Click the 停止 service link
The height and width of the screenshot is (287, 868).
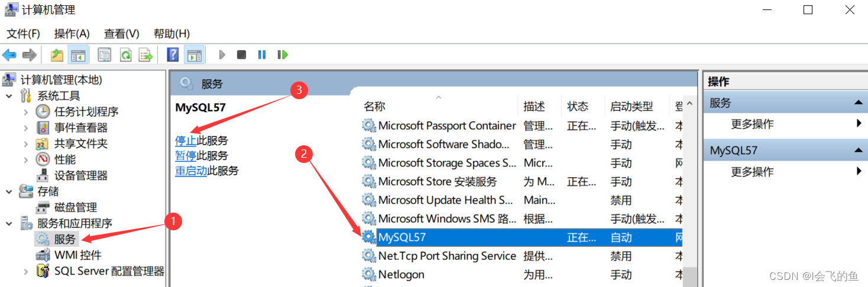point(186,141)
